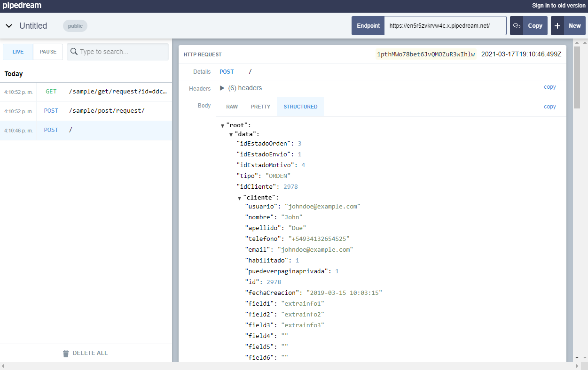Click Sign in to old version link

[559, 6]
